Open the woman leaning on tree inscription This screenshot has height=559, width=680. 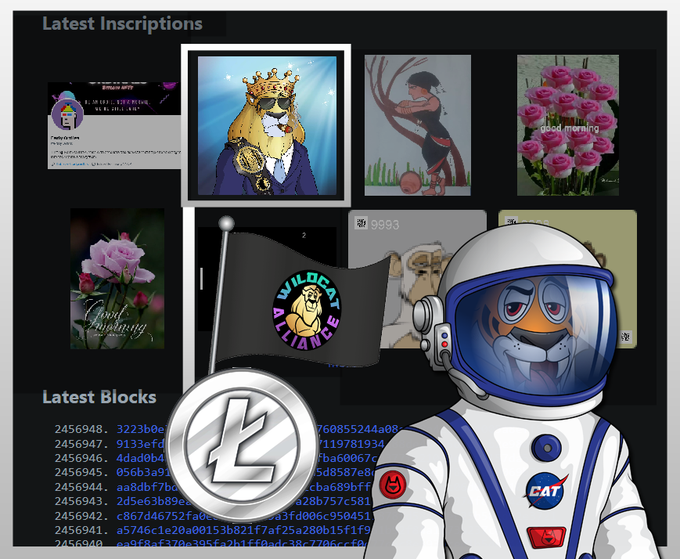pos(418,125)
